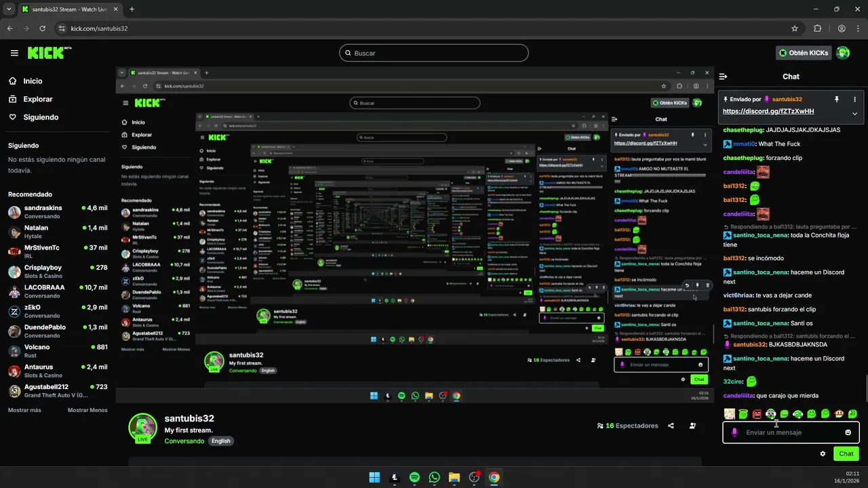The image size is (868, 488).
Task: Reload the page with outer reload icon
Action: [x=42, y=28]
